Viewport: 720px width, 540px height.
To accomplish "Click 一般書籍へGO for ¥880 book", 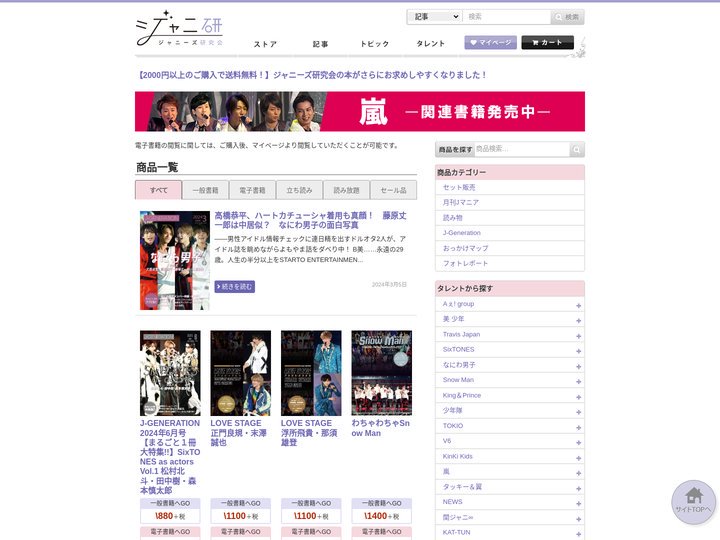I will pos(170,503).
